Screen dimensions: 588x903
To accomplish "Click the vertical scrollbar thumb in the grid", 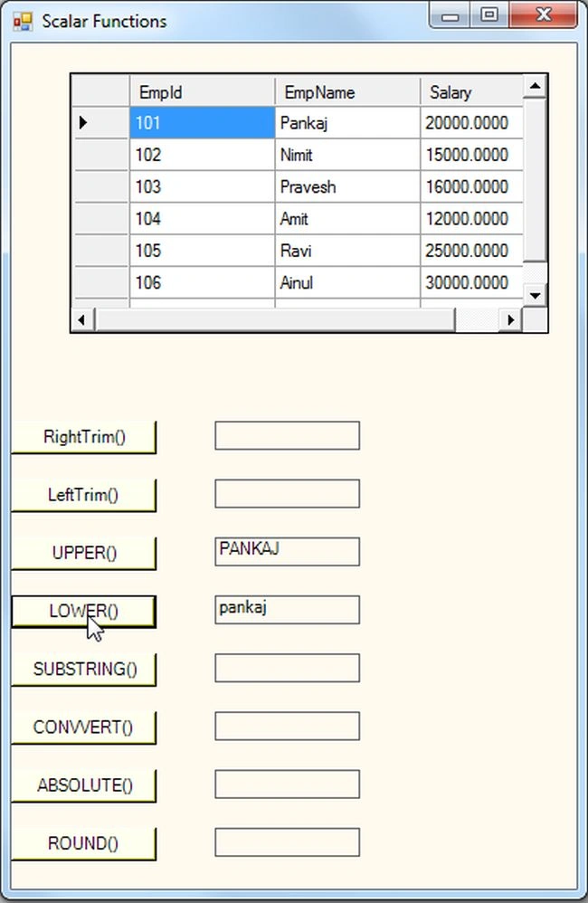I will 535,181.
